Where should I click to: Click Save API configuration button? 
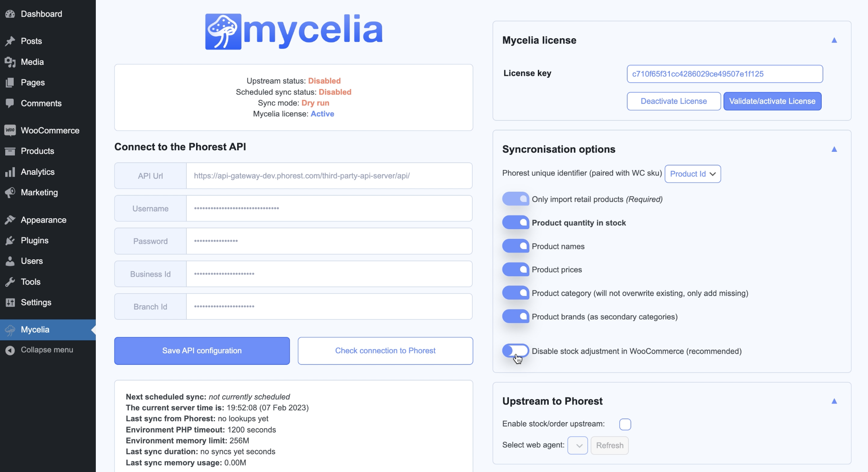202,351
